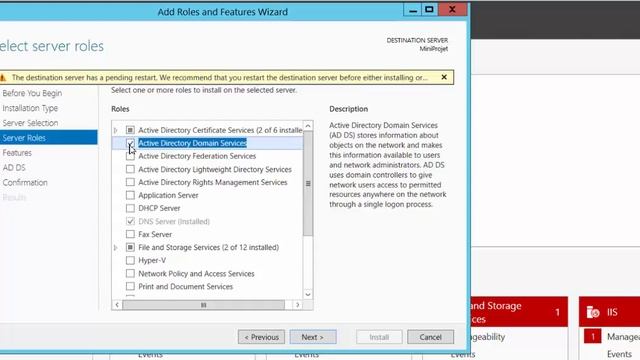Click the horizontal scrollbar thumb in roles list
The width and height of the screenshot is (640, 360).
coord(204,305)
